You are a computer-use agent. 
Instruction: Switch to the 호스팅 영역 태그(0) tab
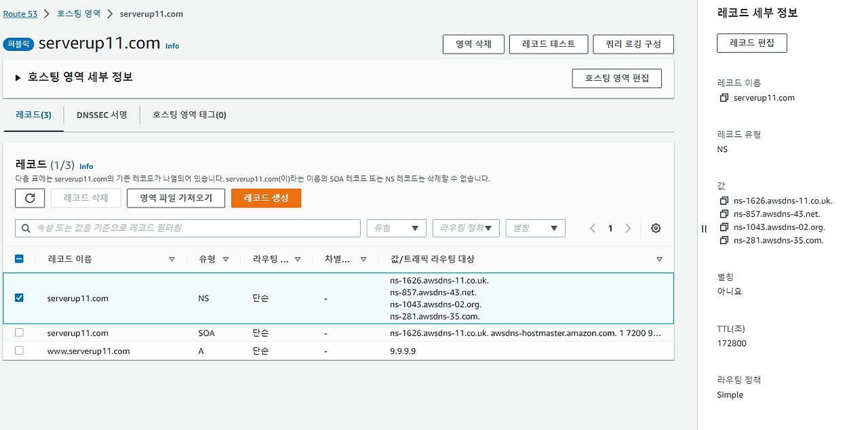point(189,115)
